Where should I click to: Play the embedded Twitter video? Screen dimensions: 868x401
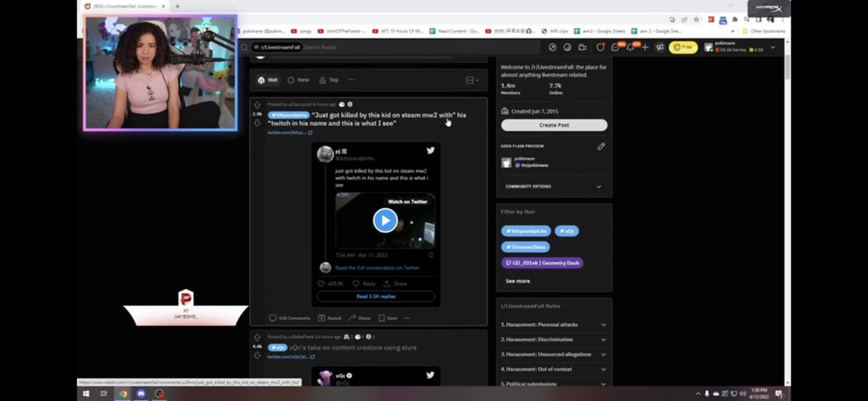click(x=385, y=220)
